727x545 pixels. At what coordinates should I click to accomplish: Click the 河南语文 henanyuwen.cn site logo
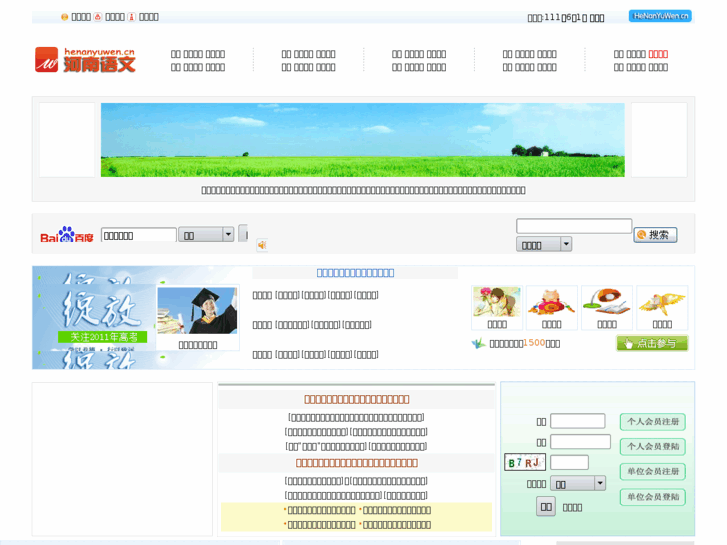tap(85, 60)
